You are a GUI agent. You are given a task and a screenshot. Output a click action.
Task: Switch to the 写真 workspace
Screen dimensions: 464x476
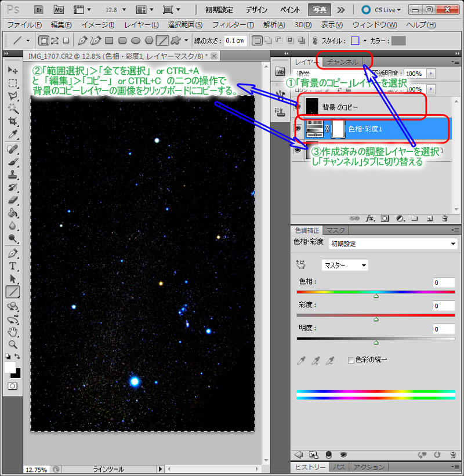(320, 10)
